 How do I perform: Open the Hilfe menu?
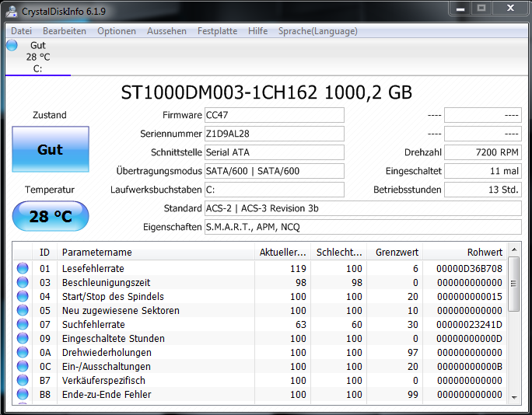click(x=258, y=31)
